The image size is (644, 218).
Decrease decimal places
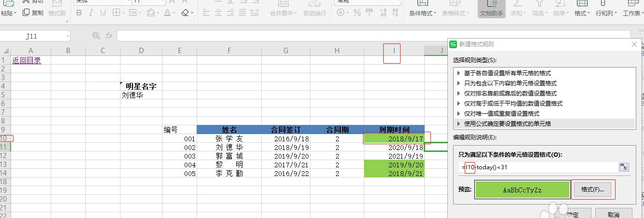coord(396,13)
